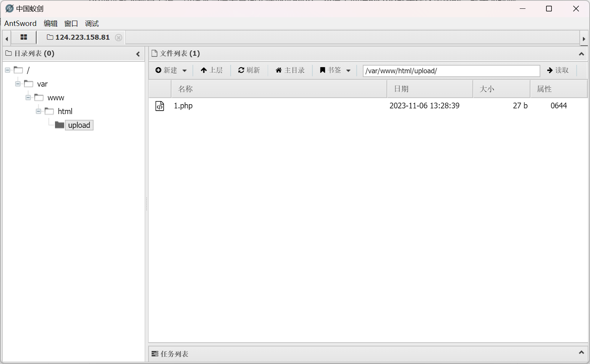
Task: Open the home grid tab icon
Action: [x=24, y=37]
